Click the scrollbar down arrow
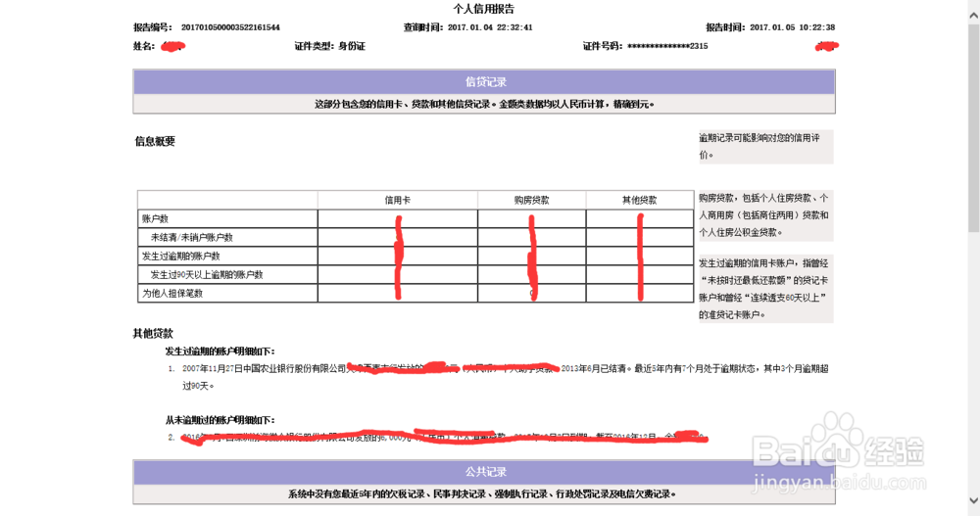The width and height of the screenshot is (980, 516). pyautogui.click(x=974, y=499)
